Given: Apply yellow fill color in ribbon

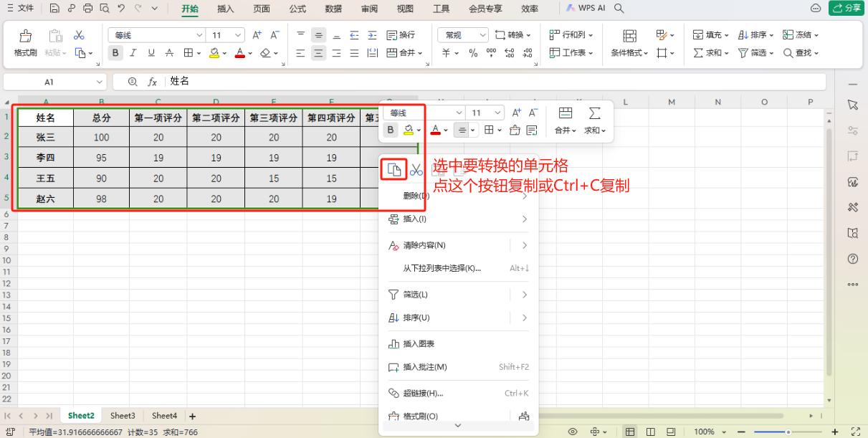Looking at the screenshot, I should 214,52.
